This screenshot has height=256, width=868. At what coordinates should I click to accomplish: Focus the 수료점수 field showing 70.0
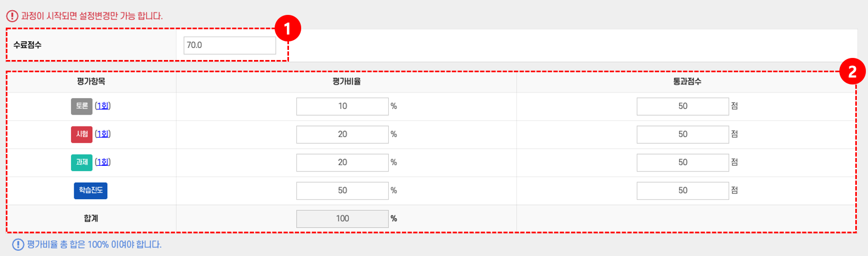230,45
